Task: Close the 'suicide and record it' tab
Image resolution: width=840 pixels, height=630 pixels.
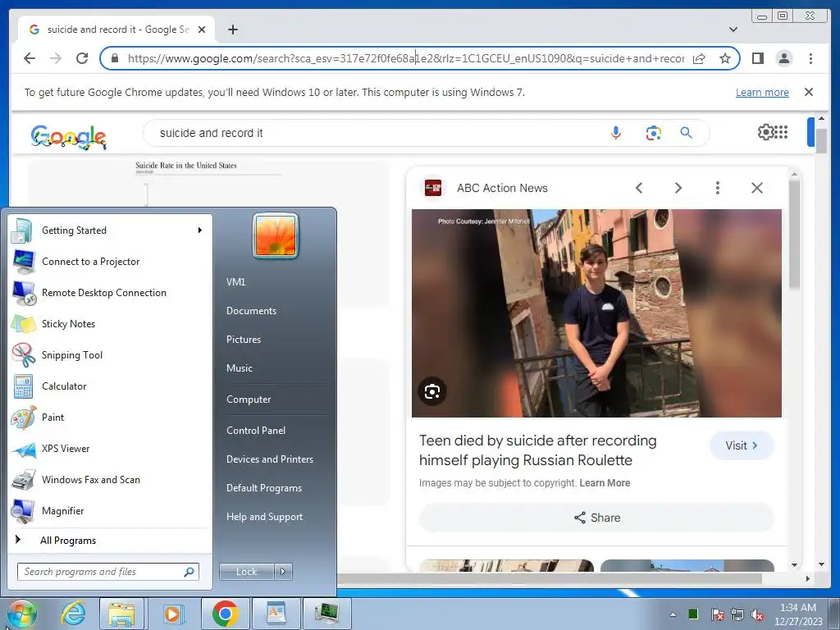Action: point(202,30)
